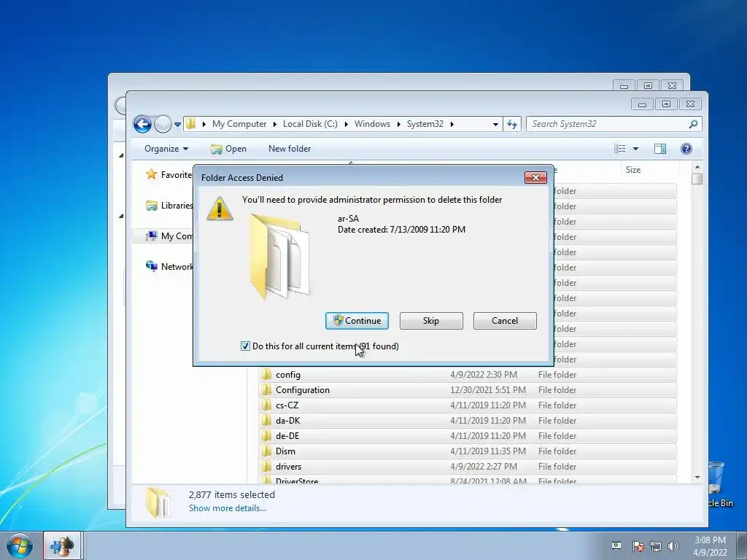This screenshot has height=560, width=747.
Task: Click the network tray icon
Action: click(656, 546)
